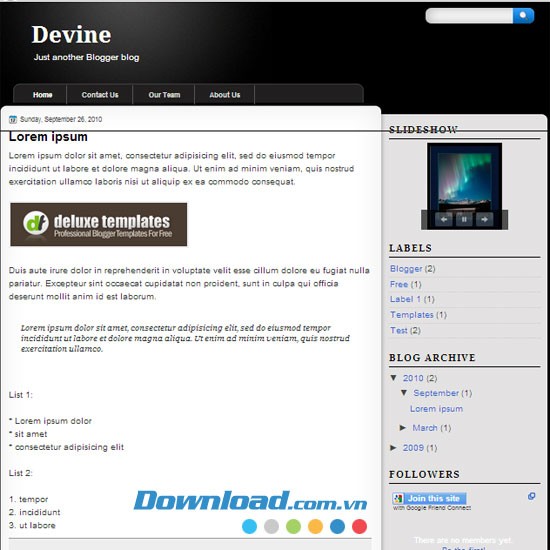Click the gray circle
The image size is (550, 550).
[271, 526]
